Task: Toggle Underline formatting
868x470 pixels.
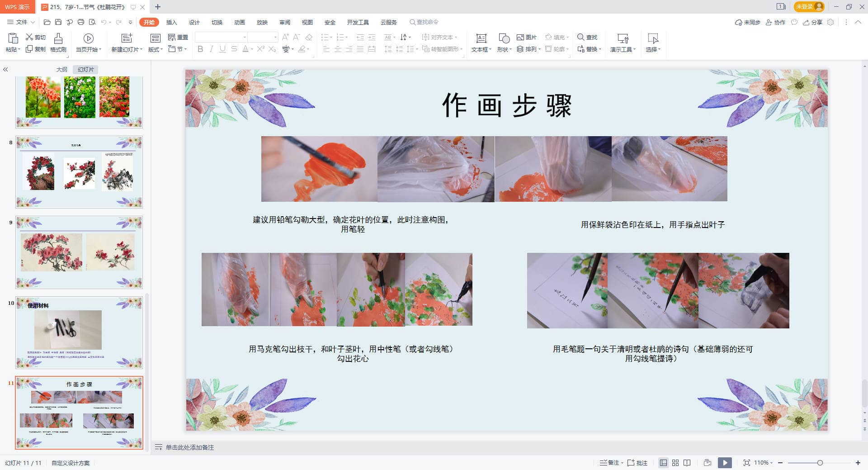Action: (x=222, y=49)
